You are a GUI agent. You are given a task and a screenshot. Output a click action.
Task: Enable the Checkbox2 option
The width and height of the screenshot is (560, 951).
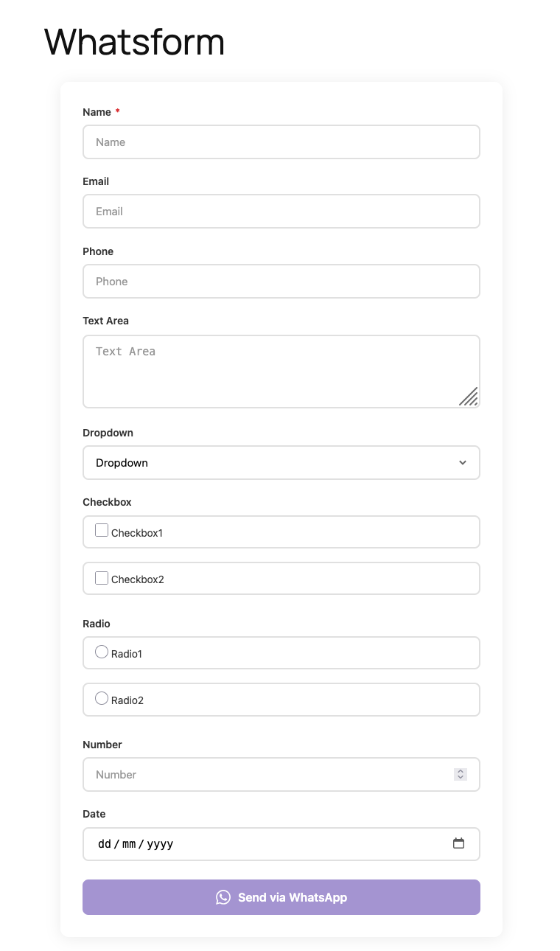pyautogui.click(x=102, y=578)
